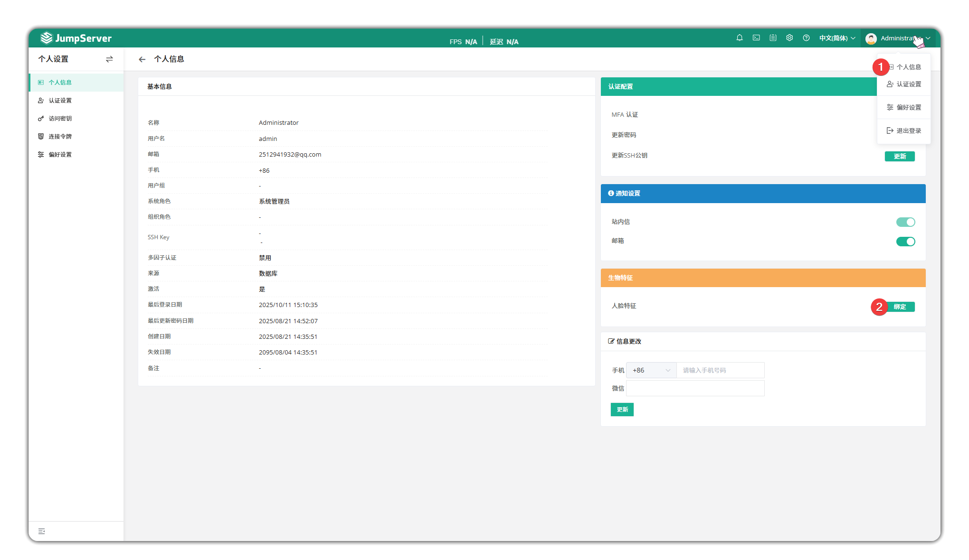Open 访问密钥 in left sidebar
Screen dimensions: 969x560
60,119
